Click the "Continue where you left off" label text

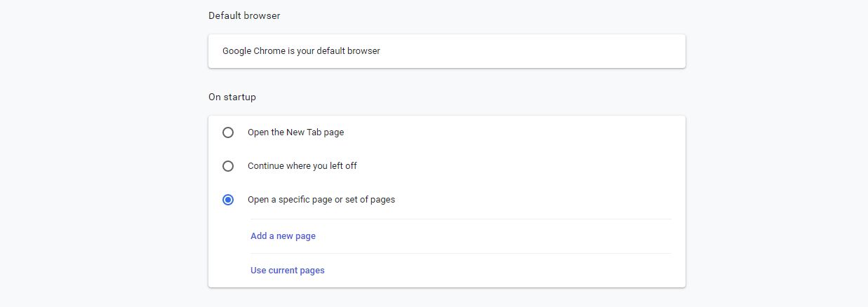(303, 166)
